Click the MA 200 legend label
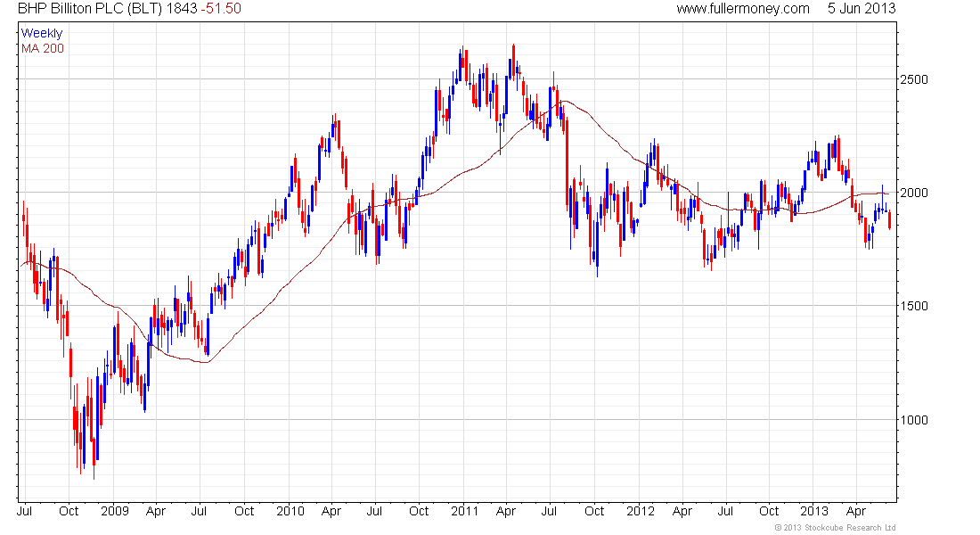 [43, 49]
